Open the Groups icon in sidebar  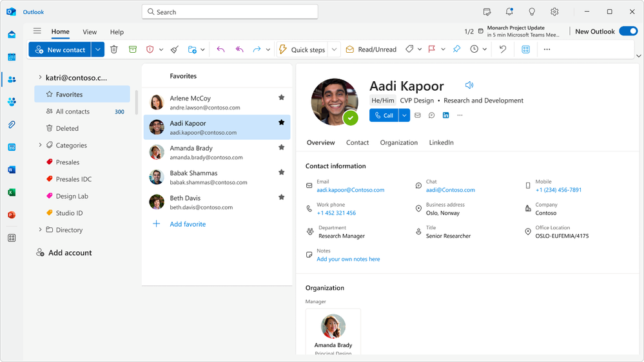pyautogui.click(x=12, y=102)
